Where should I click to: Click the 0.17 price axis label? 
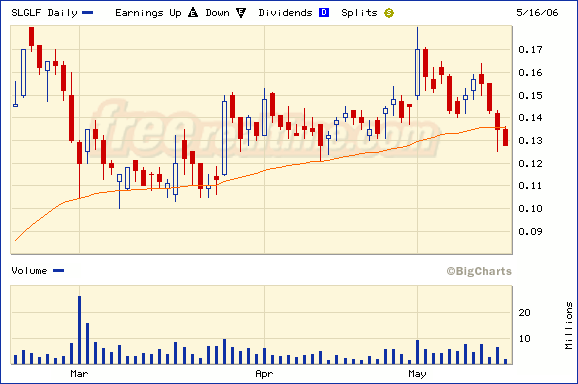[530, 49]
